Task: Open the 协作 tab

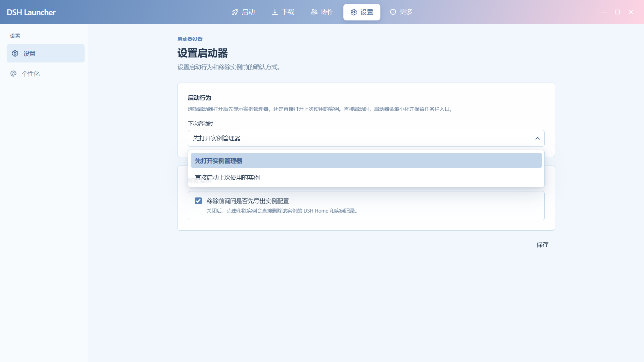Action: [x=322, y=12]
